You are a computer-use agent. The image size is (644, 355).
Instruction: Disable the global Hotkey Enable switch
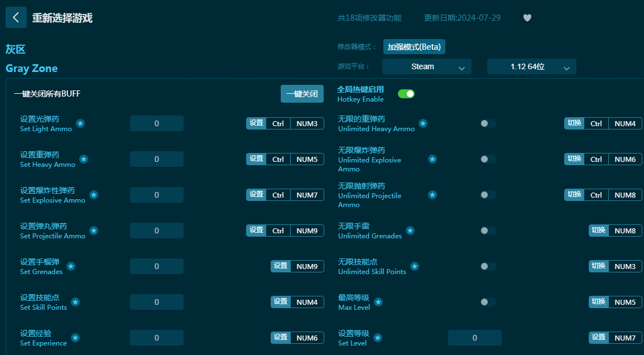[x=406, y=94]
